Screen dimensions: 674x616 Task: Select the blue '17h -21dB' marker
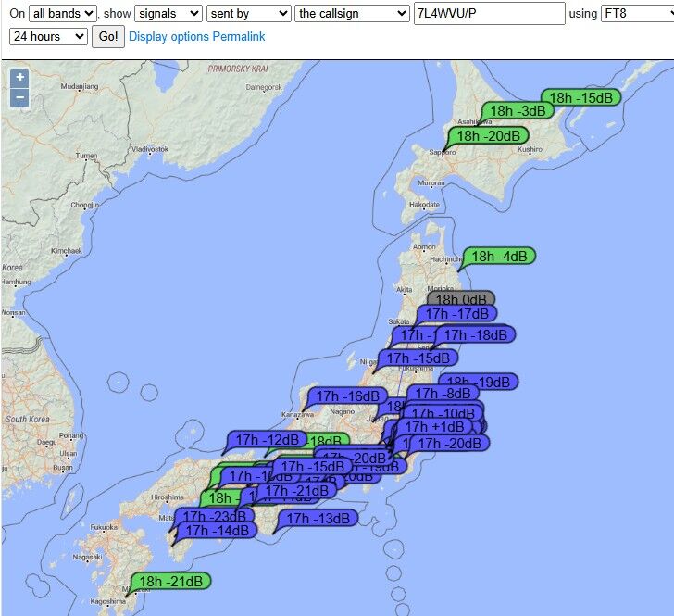296,490
